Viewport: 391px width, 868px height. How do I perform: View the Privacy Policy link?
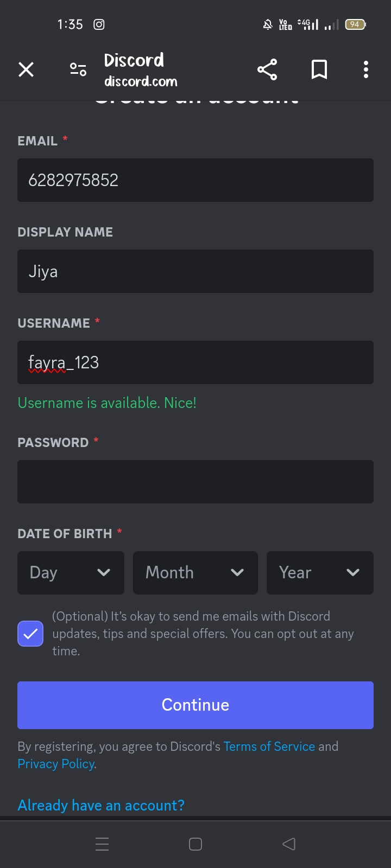56,764
